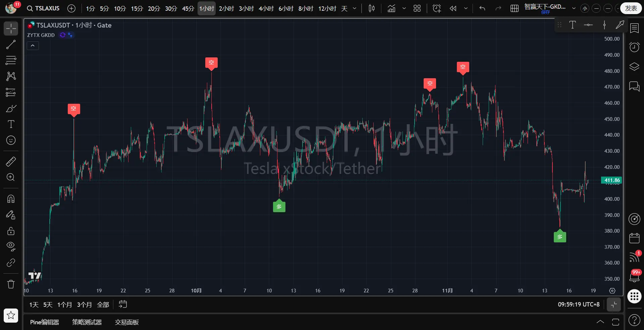Redo the last undone action
Image resolution: width=644 pixels, height=330 pixels.
(498, 8)
